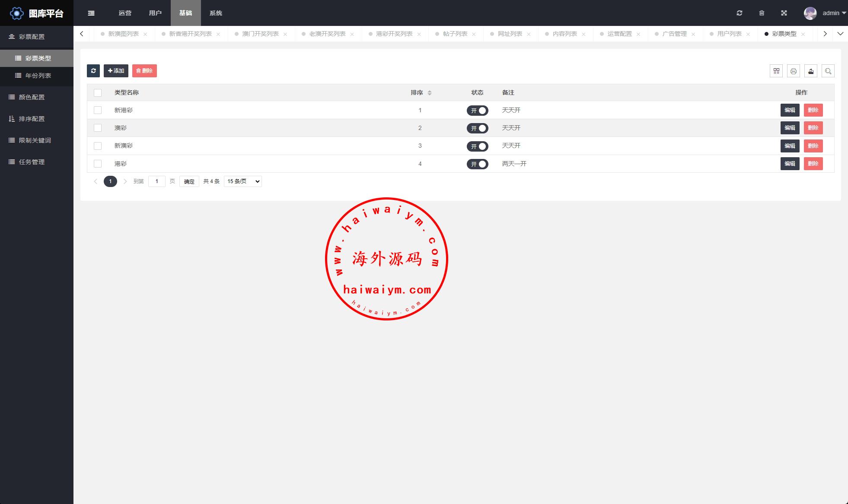Click the page number jump input
The width and height of the screenshot is (848, 504).
tap(157, 181)
